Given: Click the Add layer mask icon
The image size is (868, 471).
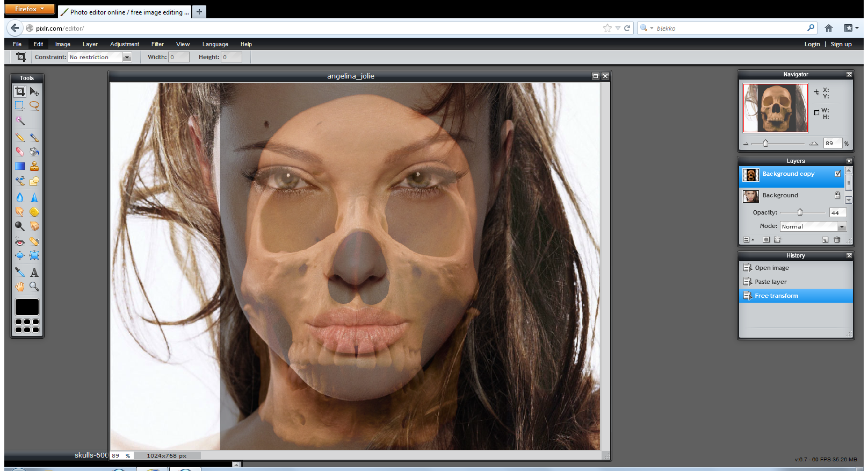Looking at the screenshot, I should (766, 240).
